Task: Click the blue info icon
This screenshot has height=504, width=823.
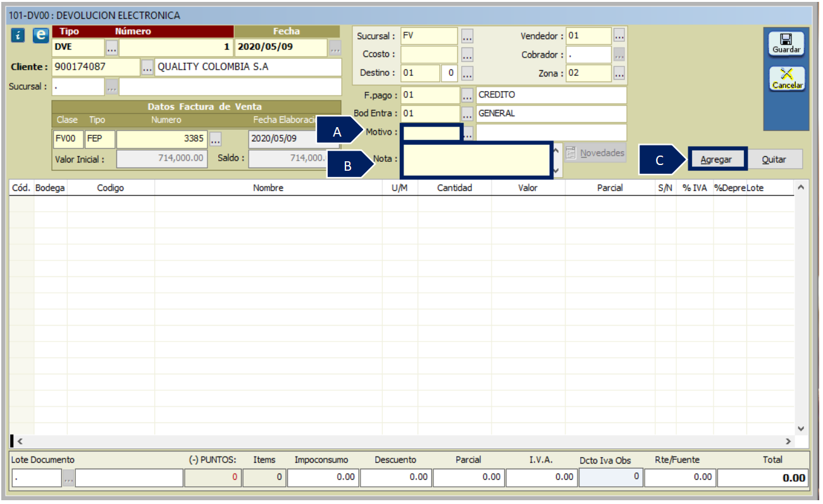Action: [x=18, y=36]
